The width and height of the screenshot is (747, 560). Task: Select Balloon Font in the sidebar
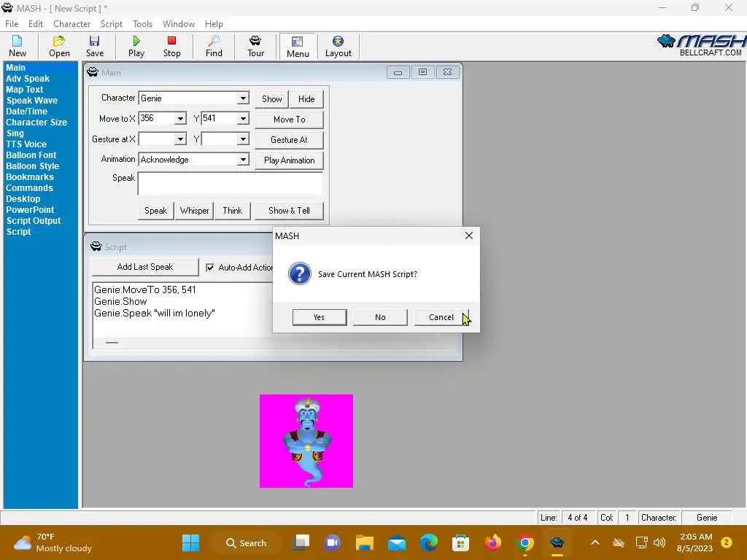(31, 155)
